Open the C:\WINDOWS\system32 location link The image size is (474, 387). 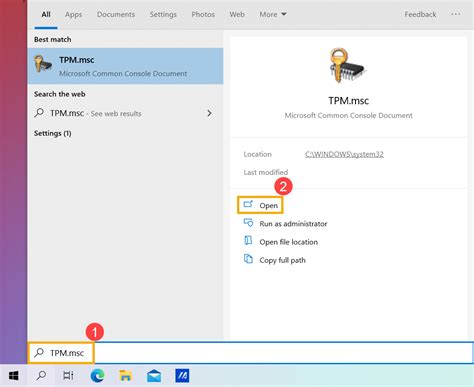(x=344, y=154)
